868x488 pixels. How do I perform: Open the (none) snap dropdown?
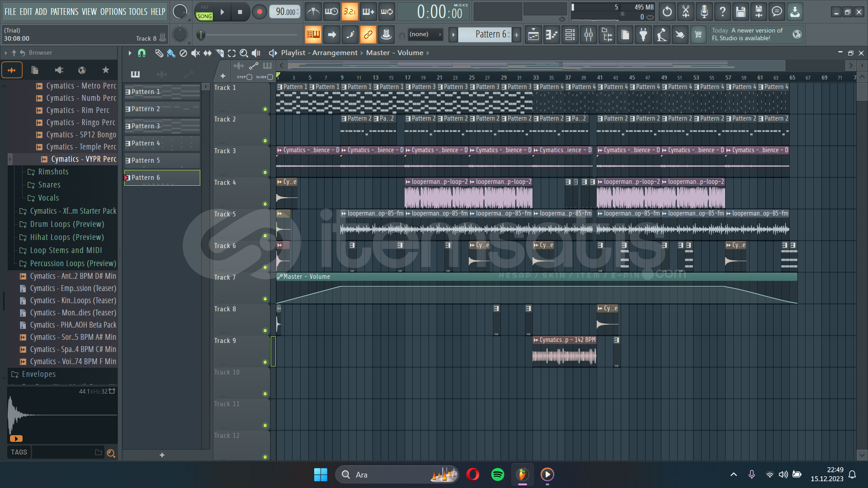(x=425, y=34)
